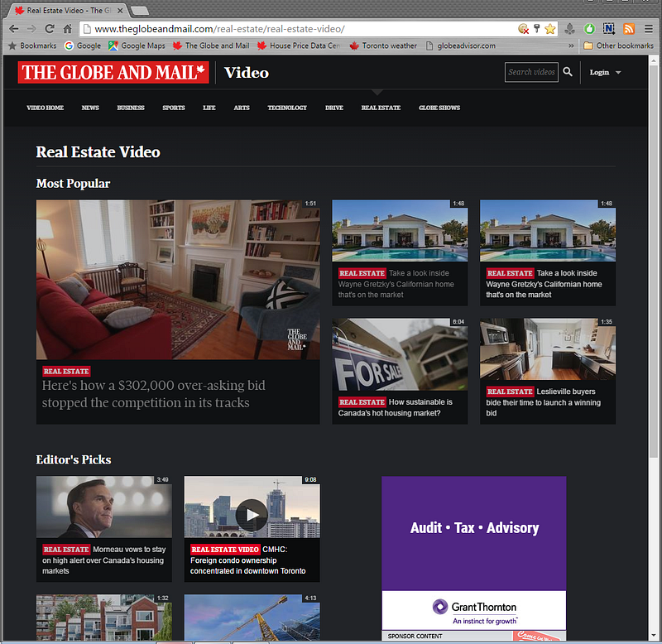Open the Google Maps bookmark
Image resolution: width=662 pixels, height=644 pixels.
137,46
